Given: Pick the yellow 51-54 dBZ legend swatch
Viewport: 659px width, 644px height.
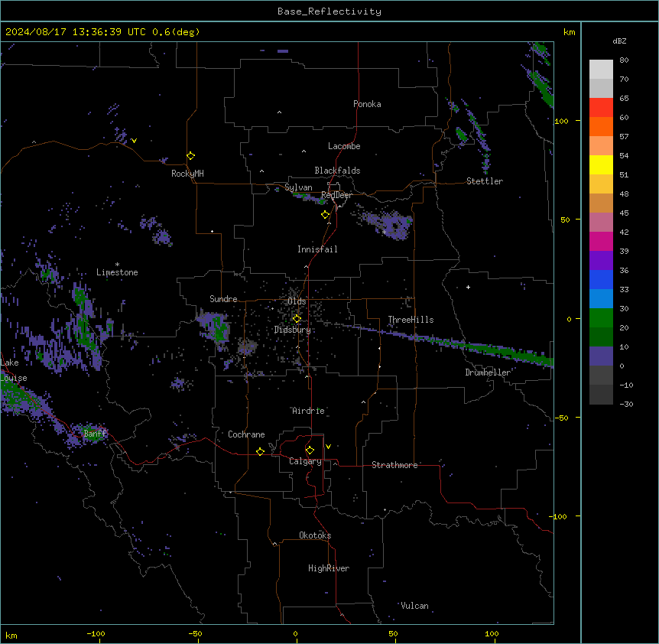Looking at the screenshot, I should 601,164.
